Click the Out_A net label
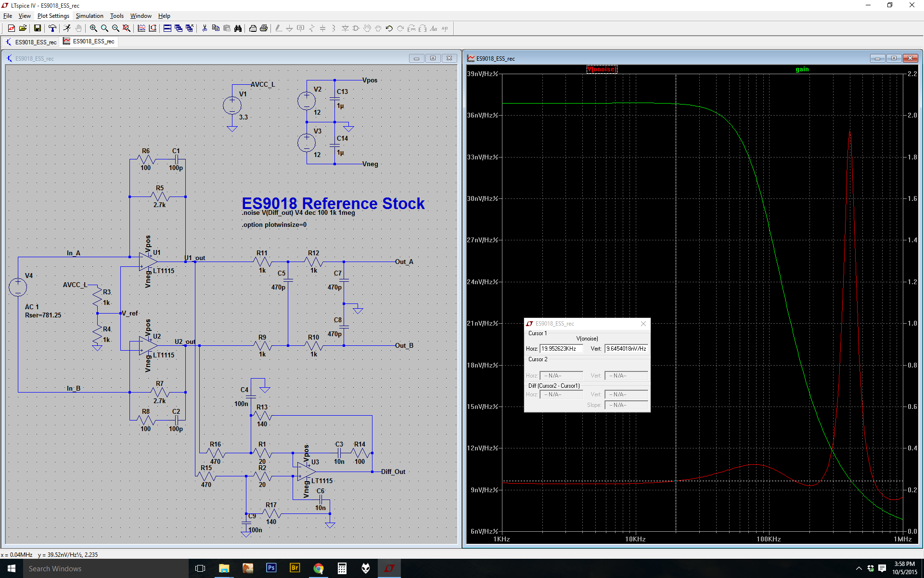Image resolution: width=924 pixels, height=578 pixels. 404,262
